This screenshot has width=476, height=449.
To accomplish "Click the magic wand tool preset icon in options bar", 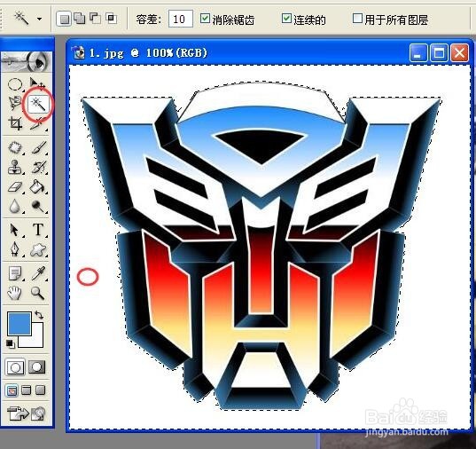I will click(x=21, y=19).
